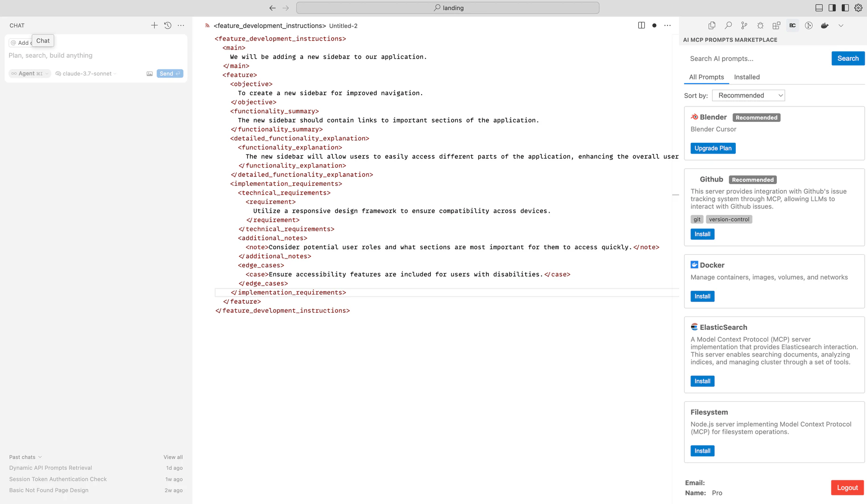Open the Sort by Recommended dropdown
The image size is (867, 504).
[x=748, y=96]
